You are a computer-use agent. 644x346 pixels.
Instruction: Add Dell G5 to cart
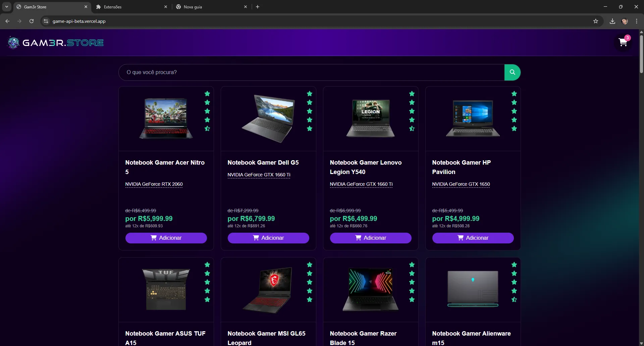(268, 238)
